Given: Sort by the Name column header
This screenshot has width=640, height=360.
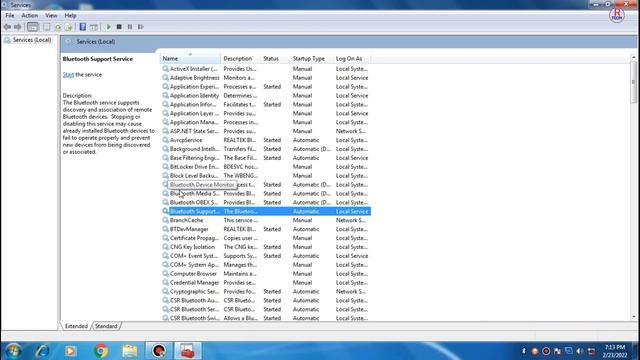Looking at the screenshot, I should tap(190, 58).
